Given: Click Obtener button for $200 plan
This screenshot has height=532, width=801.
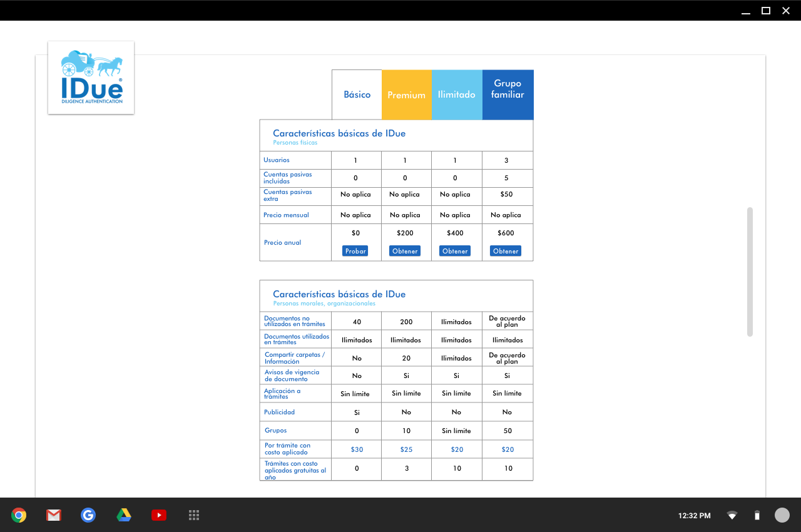Looking at the screenshot, I should [405, 251].
